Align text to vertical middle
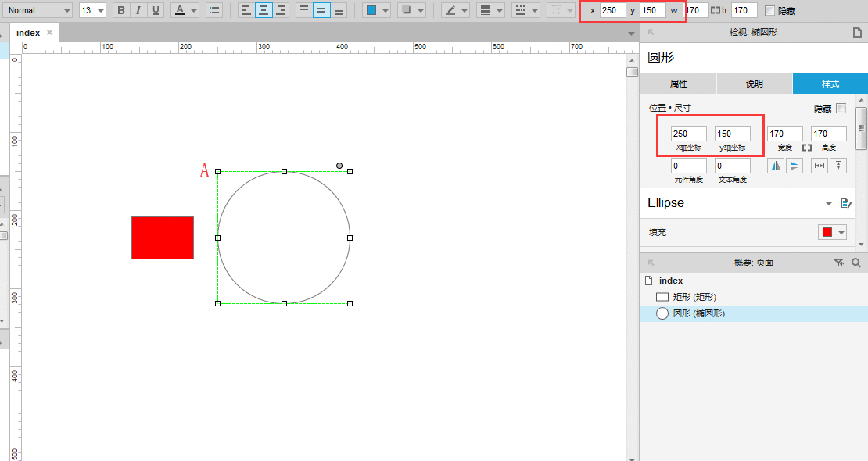 (x=321, y=10)
